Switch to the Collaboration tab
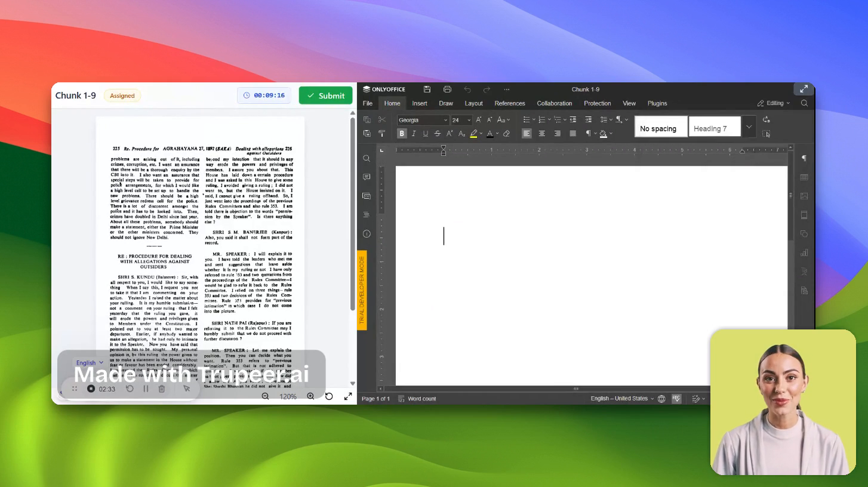This screenshot has height=487, width=868. pos(555,103)
